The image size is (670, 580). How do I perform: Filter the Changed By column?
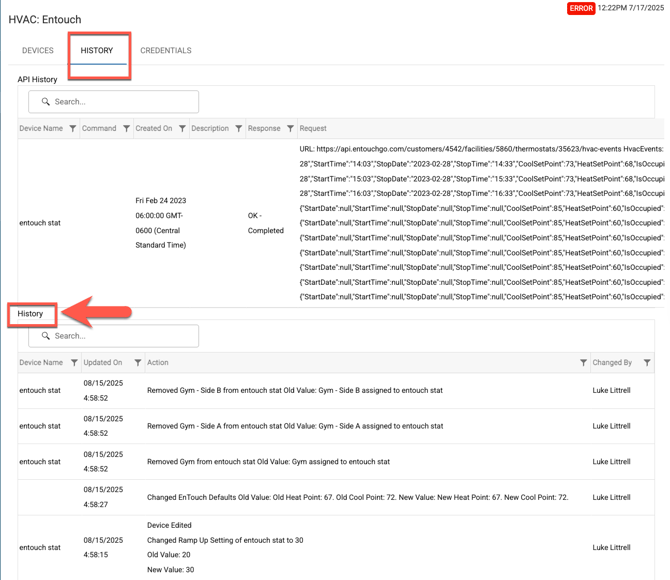coord(647,363)
